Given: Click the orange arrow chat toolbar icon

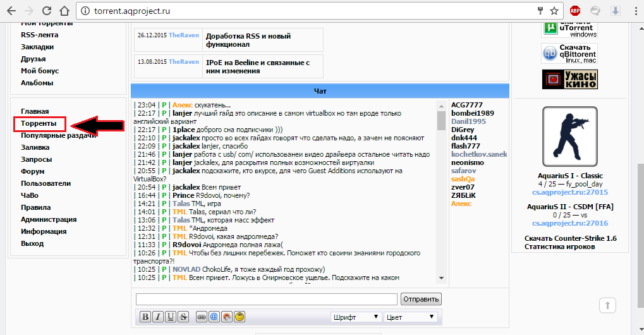Looking at the screenshot, I should point(227,317).
